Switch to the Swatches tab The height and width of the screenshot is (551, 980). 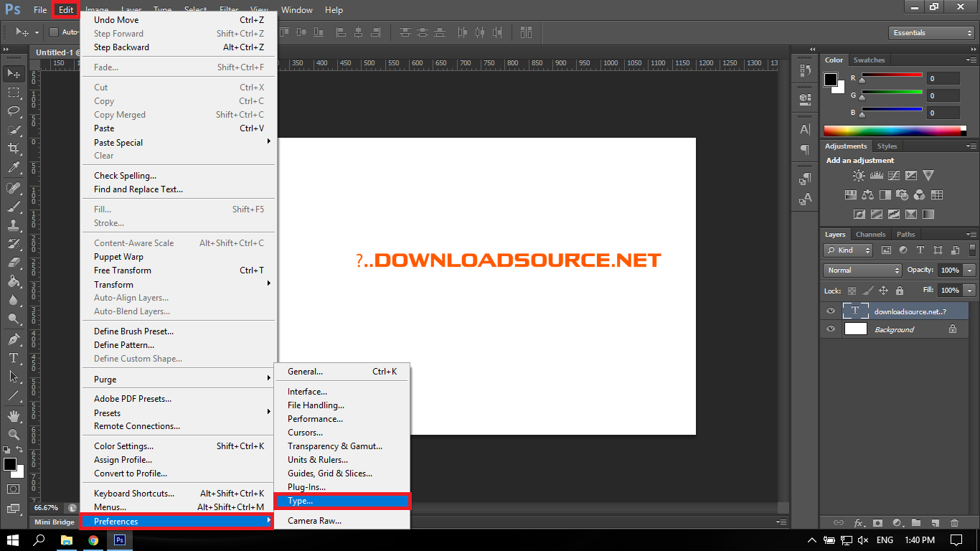coord(869,60)
